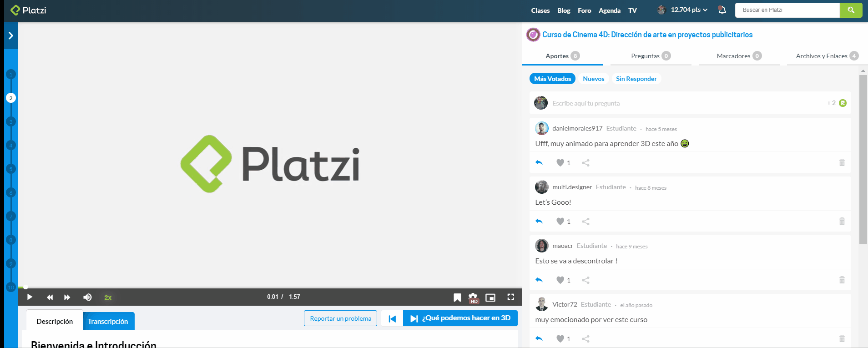Delete multi.designer's comment with trash icon
Screen dimensions: 868x348
point(842,222)
